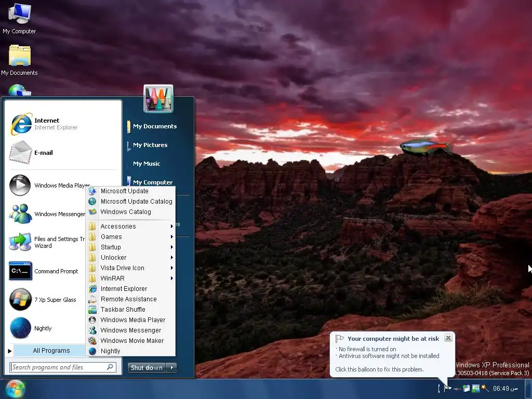Open Windows Messenger in the left pane
This screenshot has width=532, height=399.
[x=47, y=214]
